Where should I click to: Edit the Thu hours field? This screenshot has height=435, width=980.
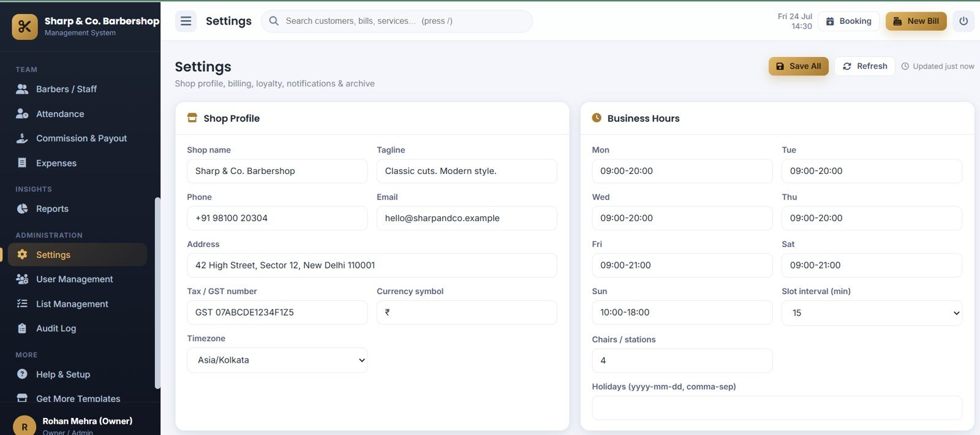[x=872, y=218]
